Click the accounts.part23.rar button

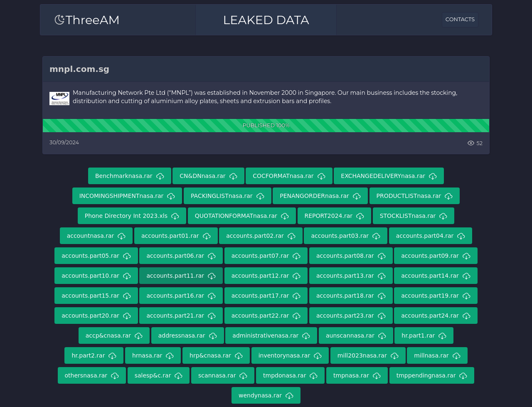tap(351, 316)
